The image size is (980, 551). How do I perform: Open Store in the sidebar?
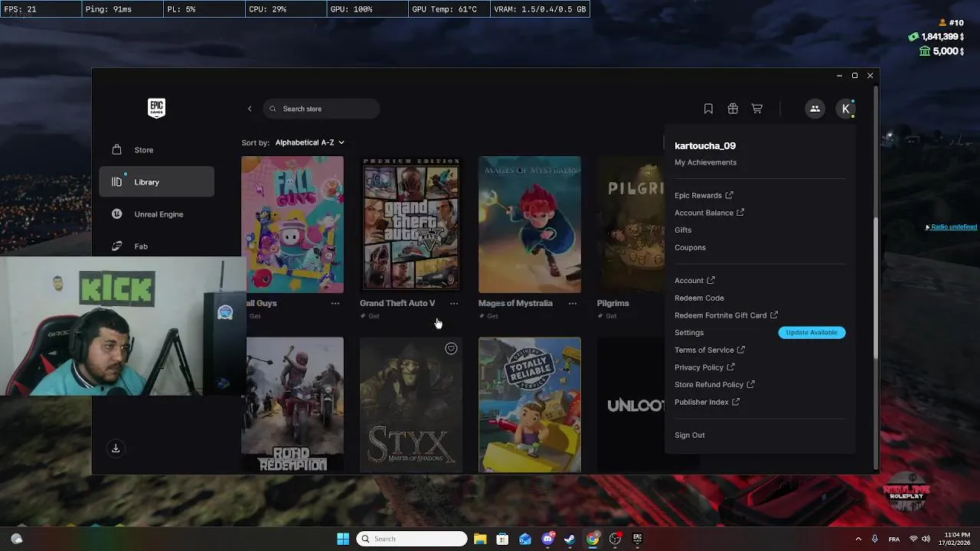tap(156, 150)
